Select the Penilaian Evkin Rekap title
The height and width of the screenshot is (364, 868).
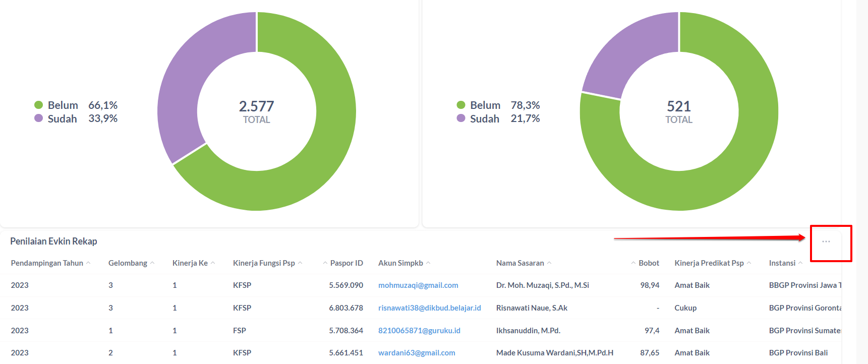53,241
